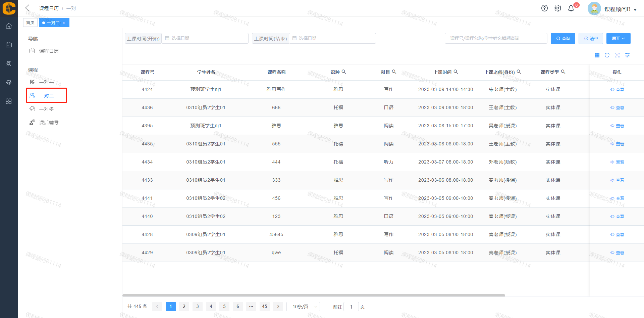
Task: Open the 课程顾问B user menu
Action: 620,9
